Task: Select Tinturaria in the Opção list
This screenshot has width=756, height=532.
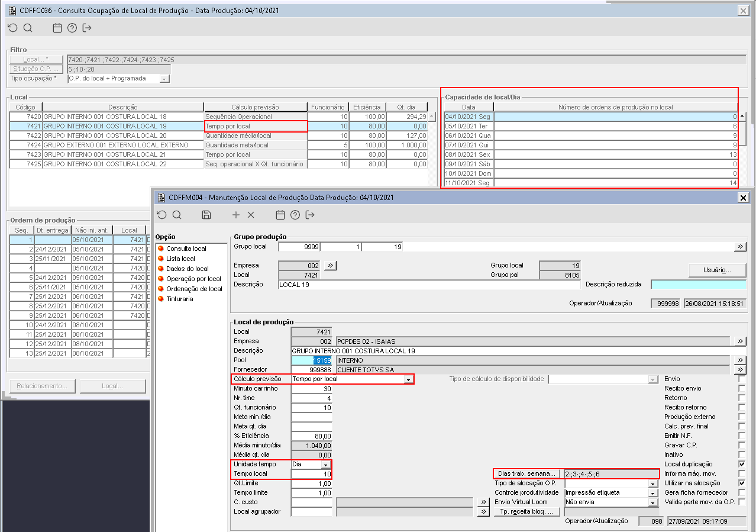Action: 179,299
